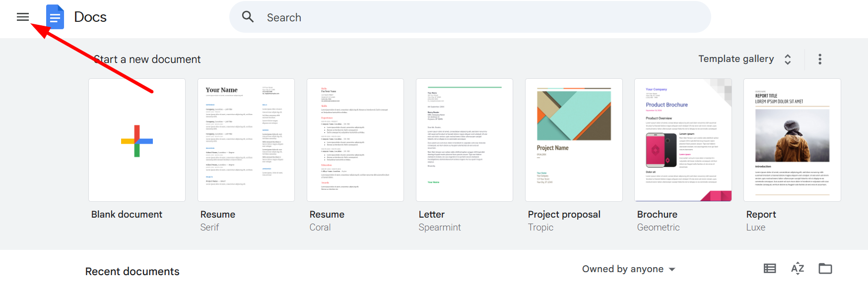Open the three-dot more options menu
Image resolution: width=868 pixels, height=289 pixels.
819,59
